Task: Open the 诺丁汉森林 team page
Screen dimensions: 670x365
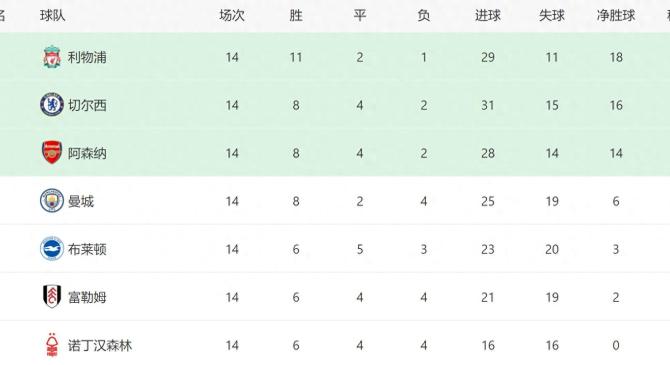Action: point(100,345)
